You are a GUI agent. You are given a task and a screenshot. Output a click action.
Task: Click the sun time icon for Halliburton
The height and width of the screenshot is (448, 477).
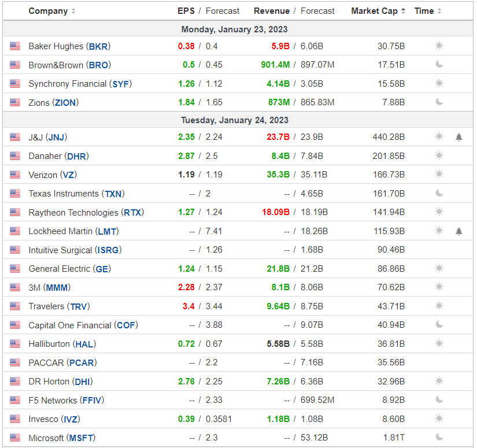pos(439,344)
